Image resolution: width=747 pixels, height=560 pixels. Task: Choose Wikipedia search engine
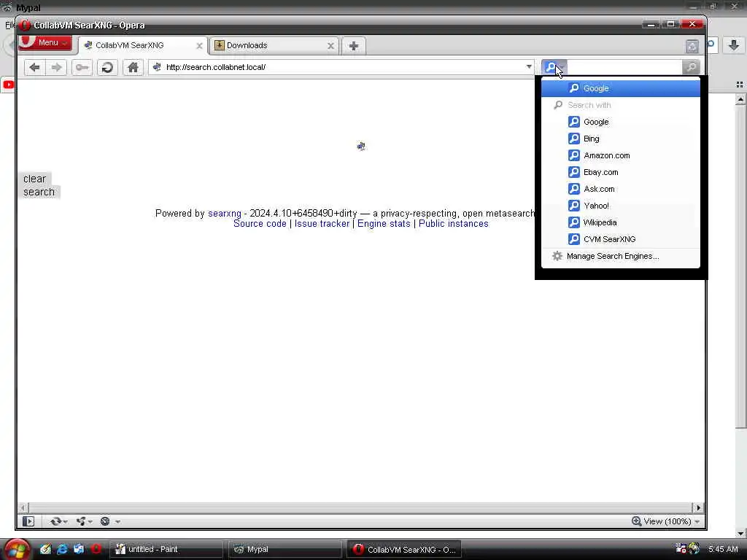click(x=621, y=222)
